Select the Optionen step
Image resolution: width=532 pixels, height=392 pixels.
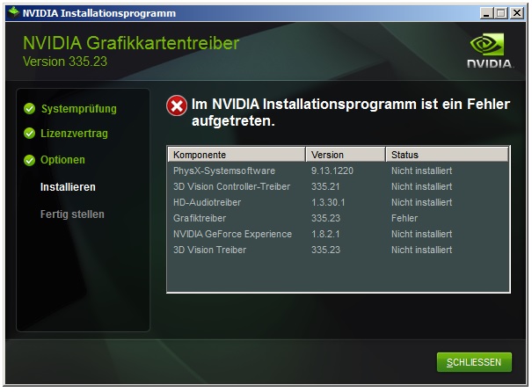[62, 160]
